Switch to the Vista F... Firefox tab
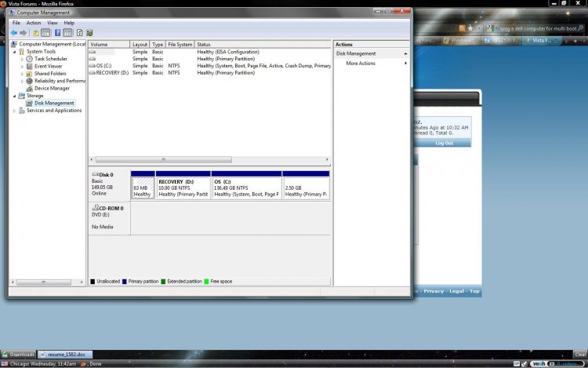 point(542,41)
